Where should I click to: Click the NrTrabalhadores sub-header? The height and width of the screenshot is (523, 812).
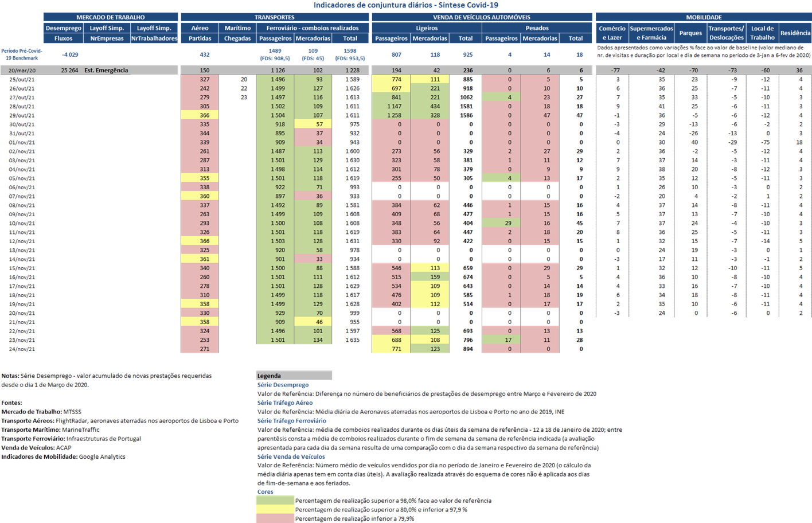pos(154,38)
